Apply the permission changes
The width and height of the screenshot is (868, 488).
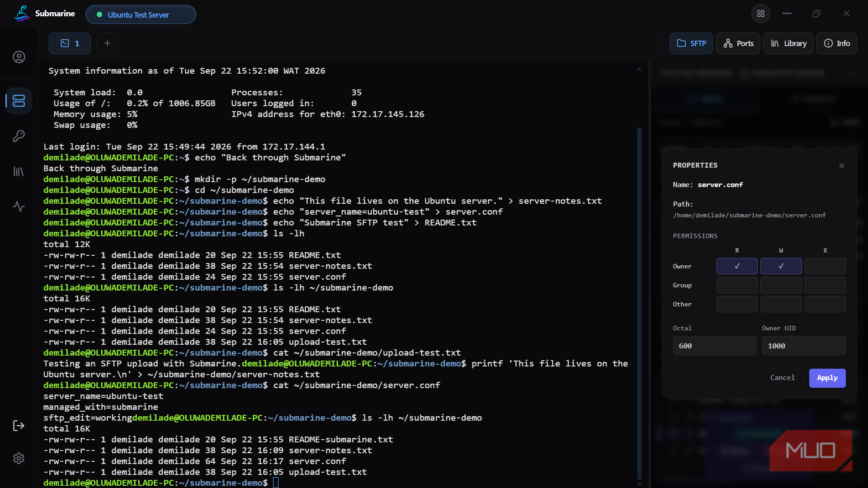click(827, 378)
